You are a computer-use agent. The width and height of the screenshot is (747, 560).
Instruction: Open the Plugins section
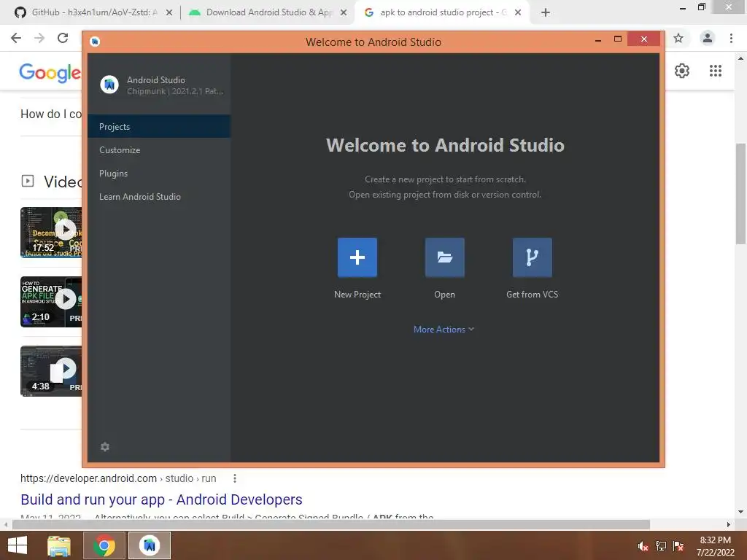coord(159,173)
